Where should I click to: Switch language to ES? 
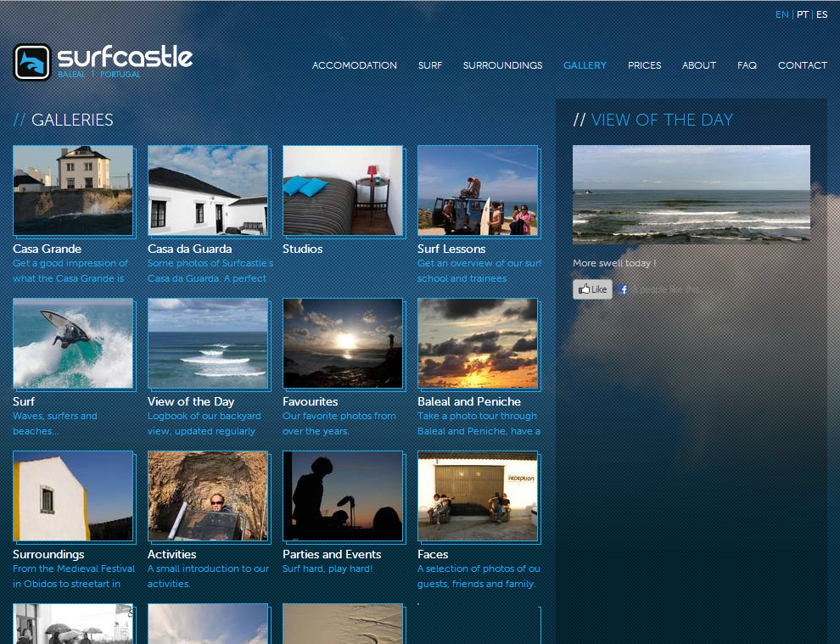point(822,14)
